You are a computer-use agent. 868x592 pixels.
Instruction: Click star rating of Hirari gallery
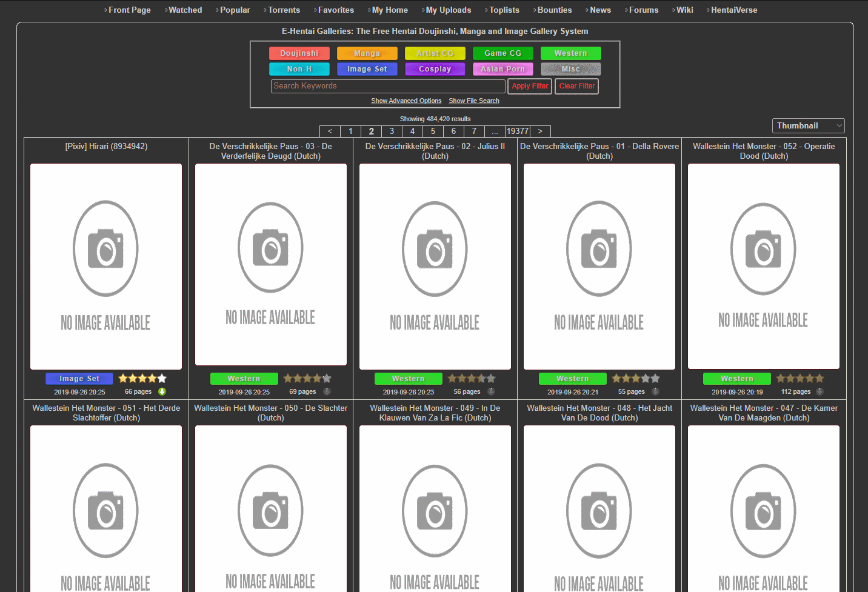pos(142,378)
